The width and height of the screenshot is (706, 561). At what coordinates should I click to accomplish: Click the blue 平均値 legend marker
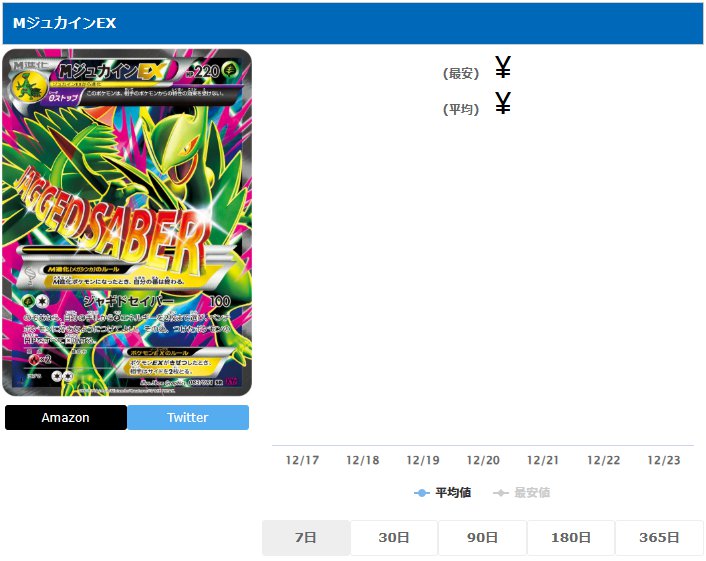tap(422, 493)
